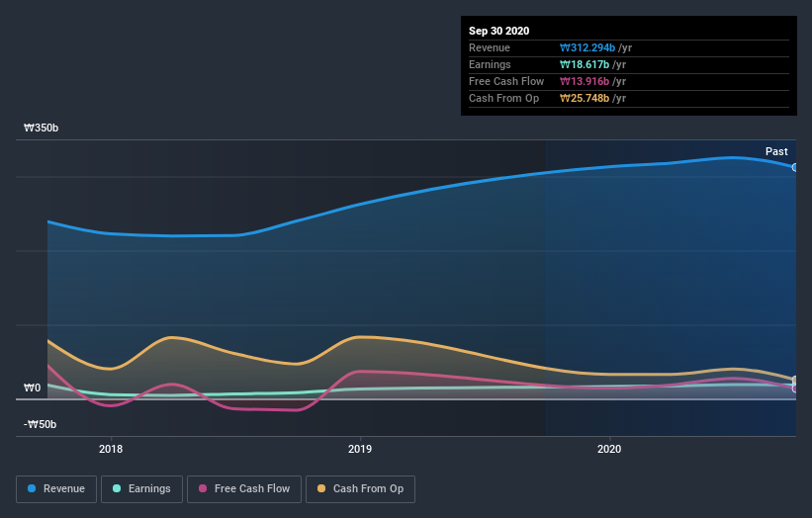Viewport: 812px width, 518px height.
Task: Toggle the Revenue series legend button
Action: coord(56,489)
